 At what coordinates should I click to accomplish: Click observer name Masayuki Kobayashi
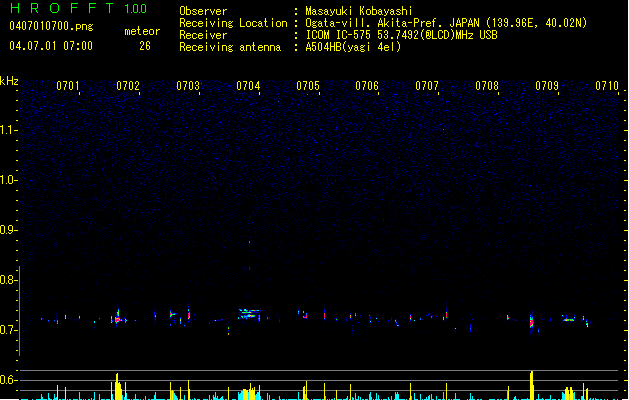(359, 11)
